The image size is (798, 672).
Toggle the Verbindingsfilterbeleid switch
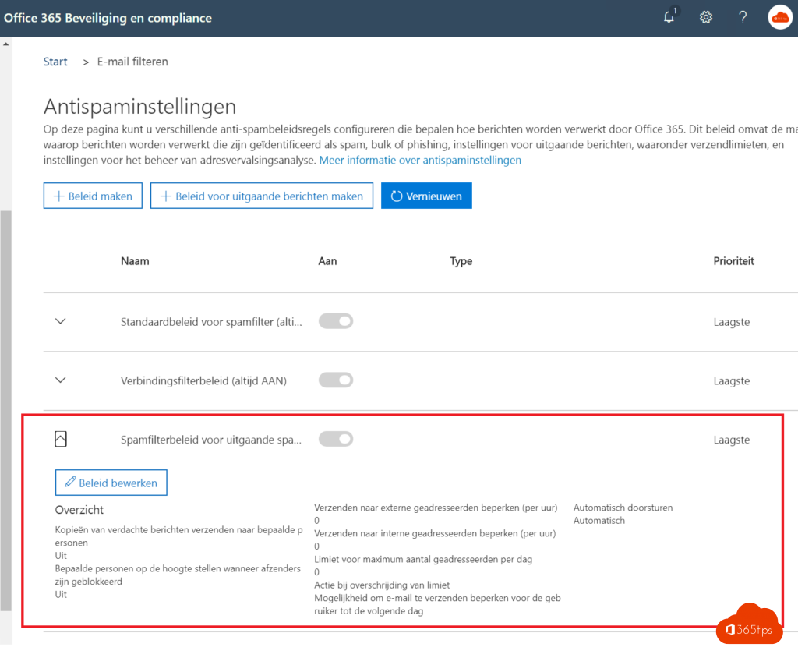click(336, 380)
